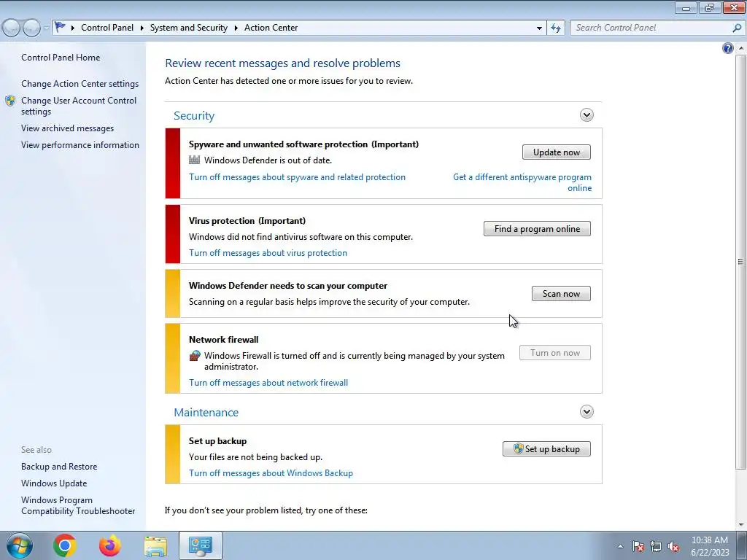Click the search magnifier icon
The image size is (747, 560).
[737, 28]
